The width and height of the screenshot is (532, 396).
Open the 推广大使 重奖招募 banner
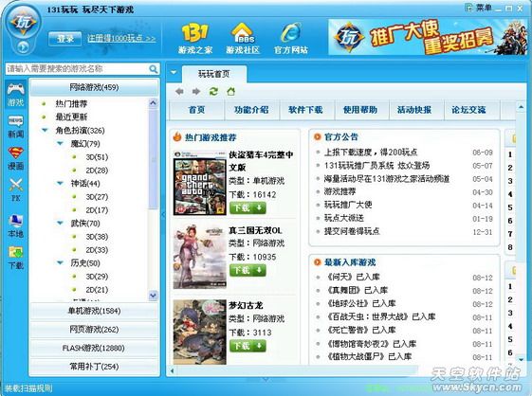pos(428,37)
